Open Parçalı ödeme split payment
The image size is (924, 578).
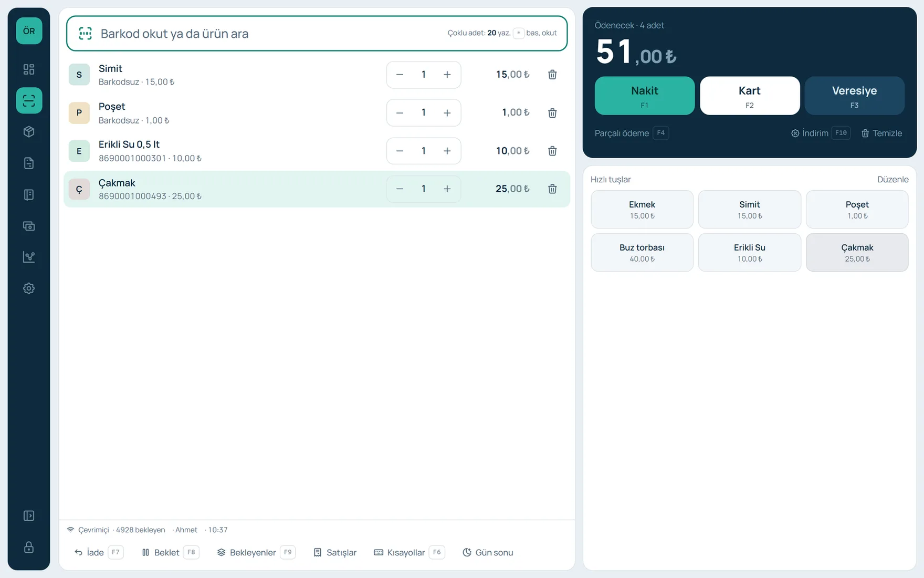coord(632,133)
